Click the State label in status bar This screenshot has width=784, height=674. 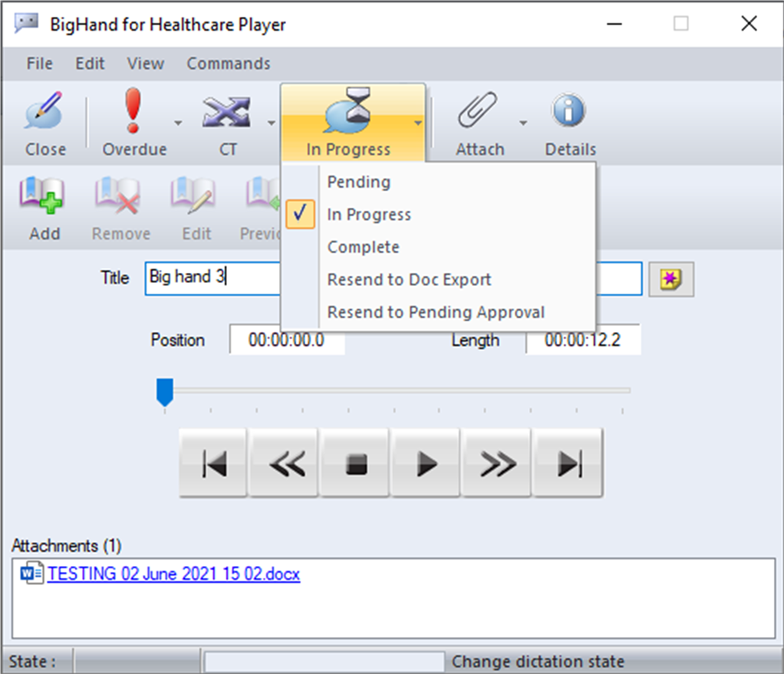click(32, 661)
